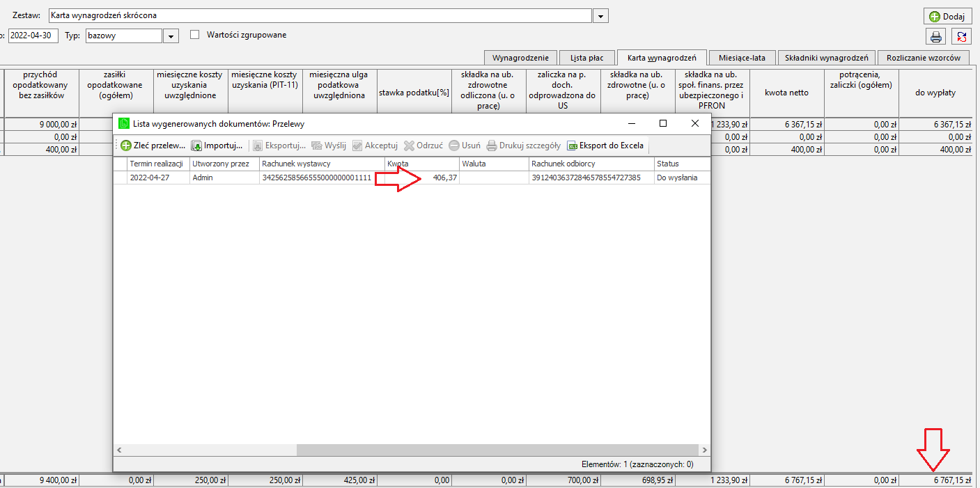Image resolution: width=980 pixels, height=488 pixels.
Task: Minimize the Przelewy documents window
Action: tap(631, 123)
